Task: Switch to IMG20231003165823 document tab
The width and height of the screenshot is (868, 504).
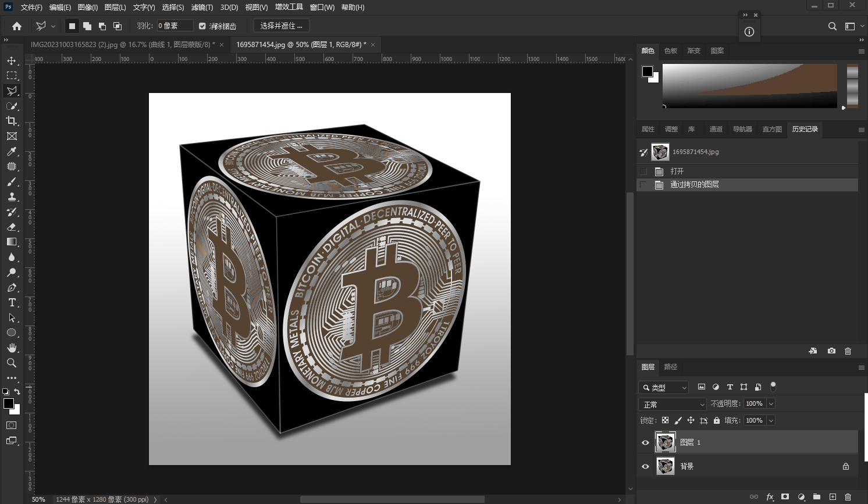Action: 122,45
